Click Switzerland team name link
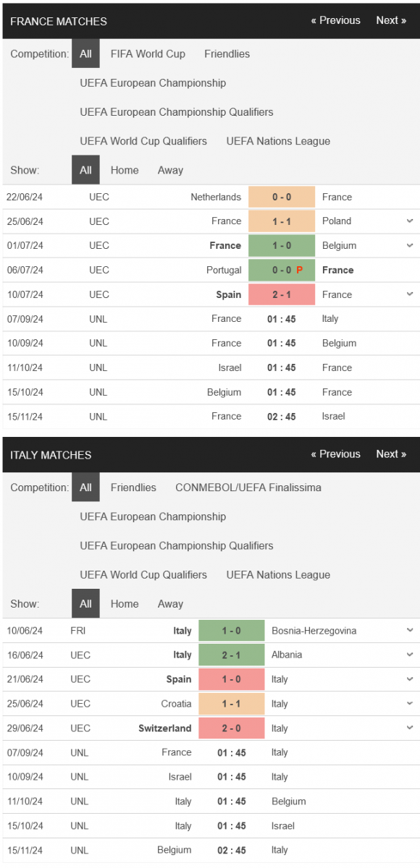Viewport: 420px width, 868px height. tap(165, 728)
